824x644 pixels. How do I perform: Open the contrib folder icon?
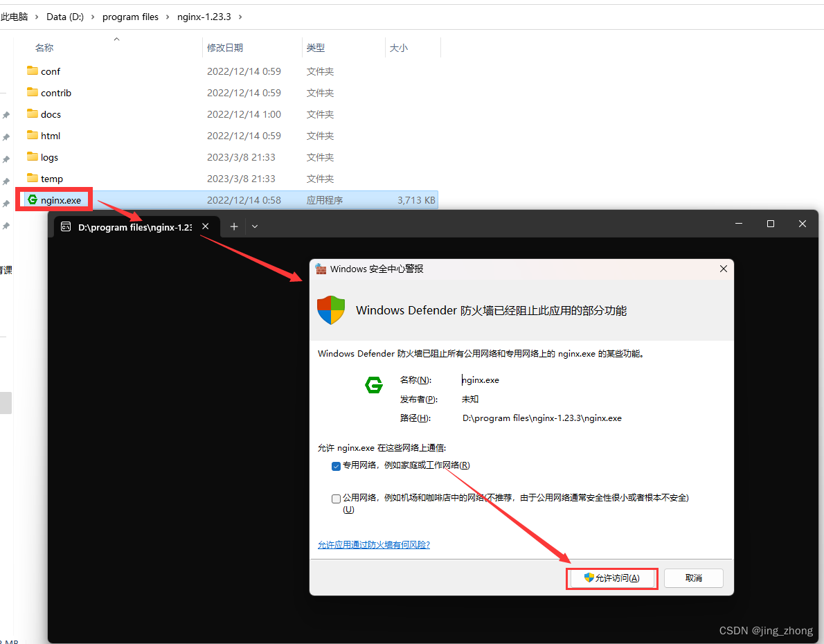pyautogui.click(x=33, y=92)
